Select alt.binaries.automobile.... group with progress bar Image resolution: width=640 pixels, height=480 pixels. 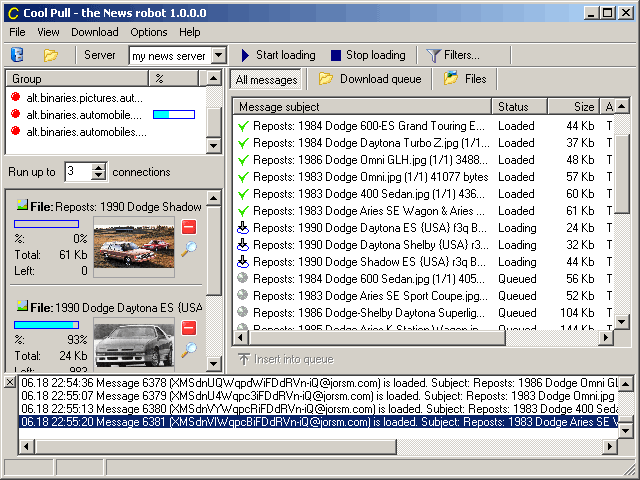click(x=84, y=115)
